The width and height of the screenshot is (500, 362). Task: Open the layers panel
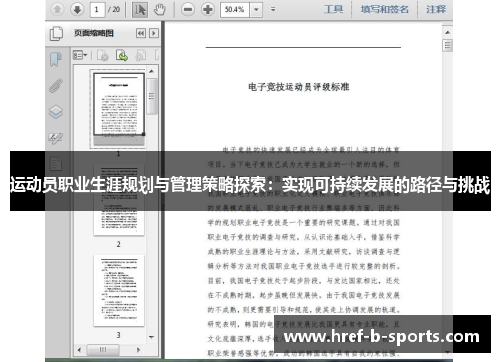(x=56, y=112)
